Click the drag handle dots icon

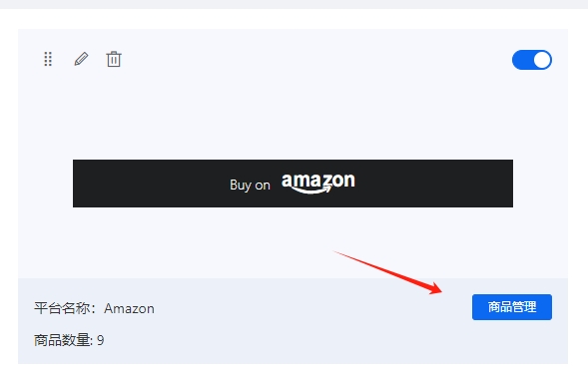point(48,59)
